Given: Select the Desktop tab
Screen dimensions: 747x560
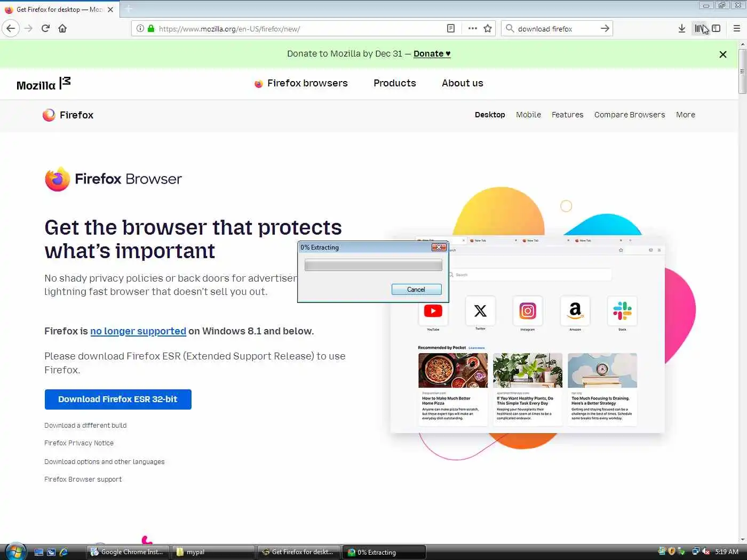Looking at the screenshot, I should [490, 115].
